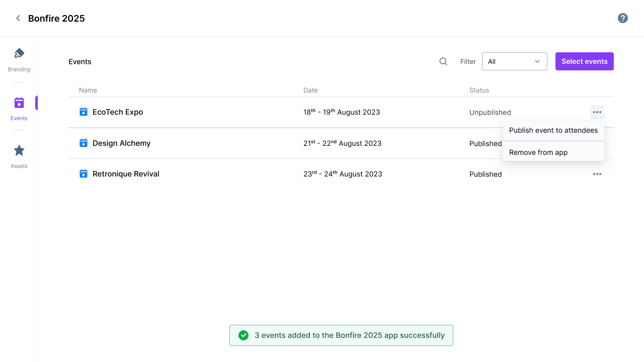The height and width of the screenshot is (362, 644).
Task: Close the three-dot menu for EcoTech Expo
Action: [x=597, y=112]
